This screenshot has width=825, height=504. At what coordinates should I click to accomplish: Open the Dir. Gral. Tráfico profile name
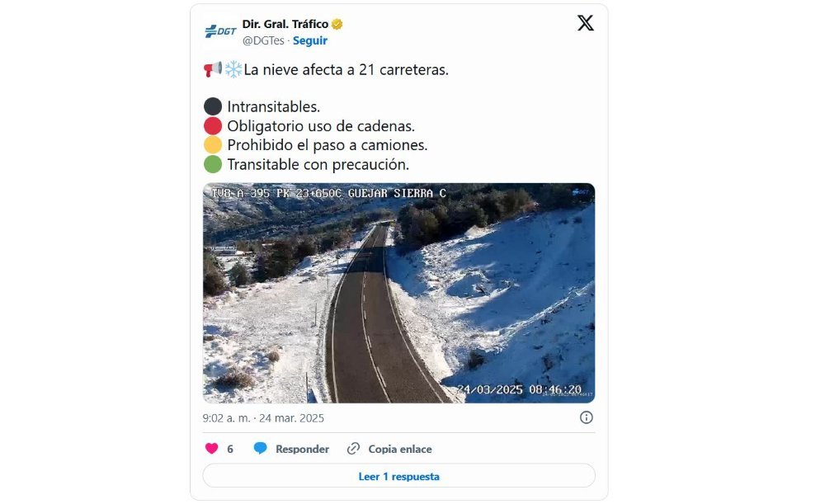285,24
